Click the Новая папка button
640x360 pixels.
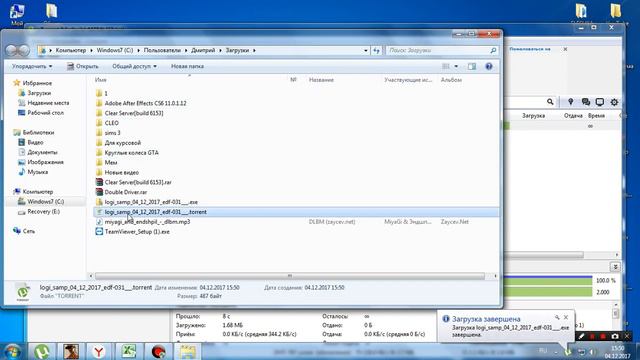[187, 66]
